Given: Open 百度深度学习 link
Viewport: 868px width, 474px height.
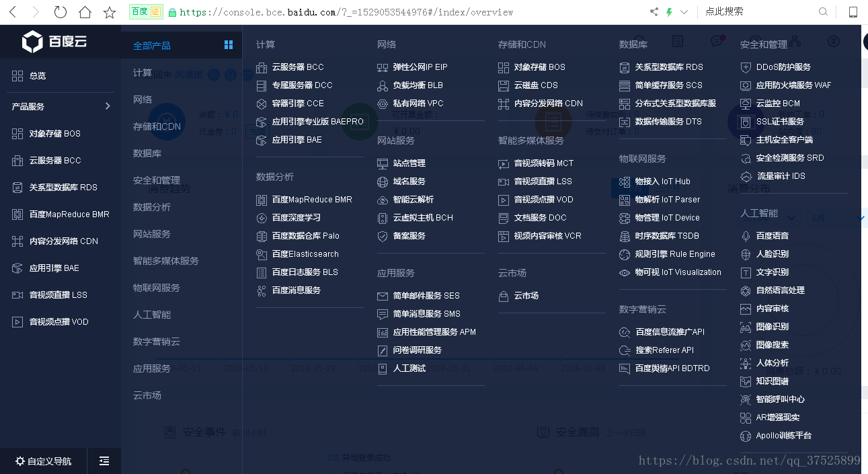Looking at the screenshot, I should click(297, 218).
